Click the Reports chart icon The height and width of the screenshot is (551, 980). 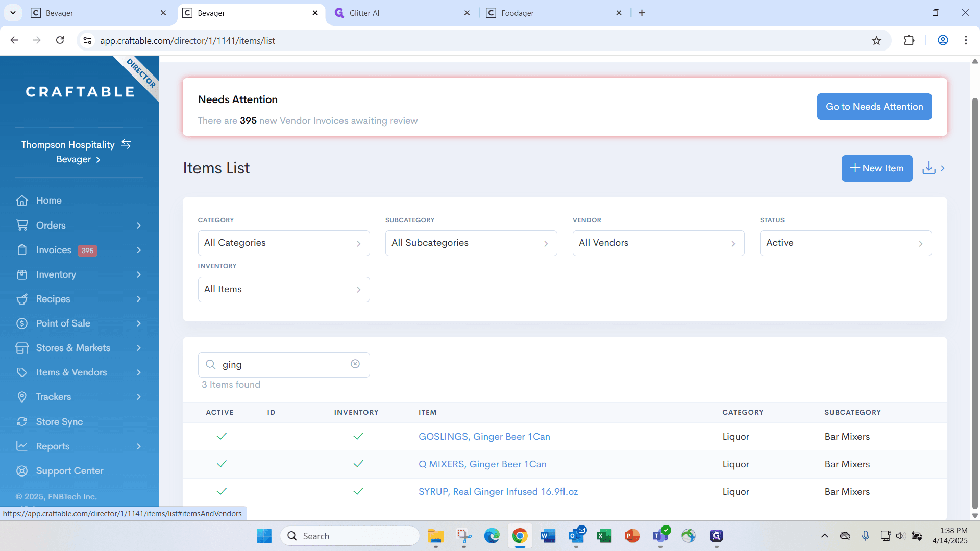(x=22, y=446)
